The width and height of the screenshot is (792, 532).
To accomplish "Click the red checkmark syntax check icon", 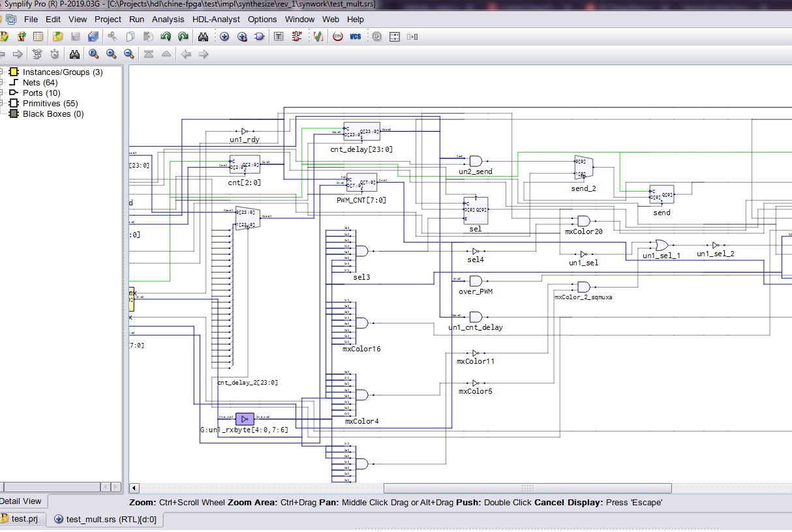I will pyautogui.click(x=318, y=37).
